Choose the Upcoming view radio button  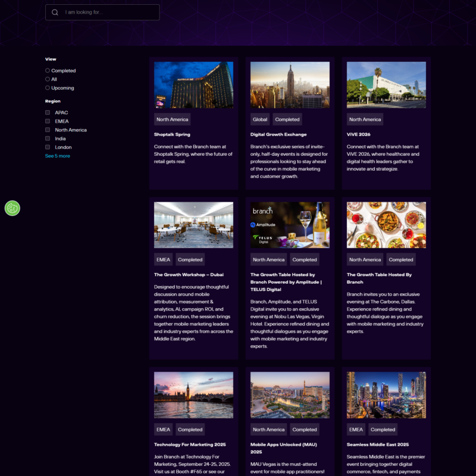(x=48, y=88)
